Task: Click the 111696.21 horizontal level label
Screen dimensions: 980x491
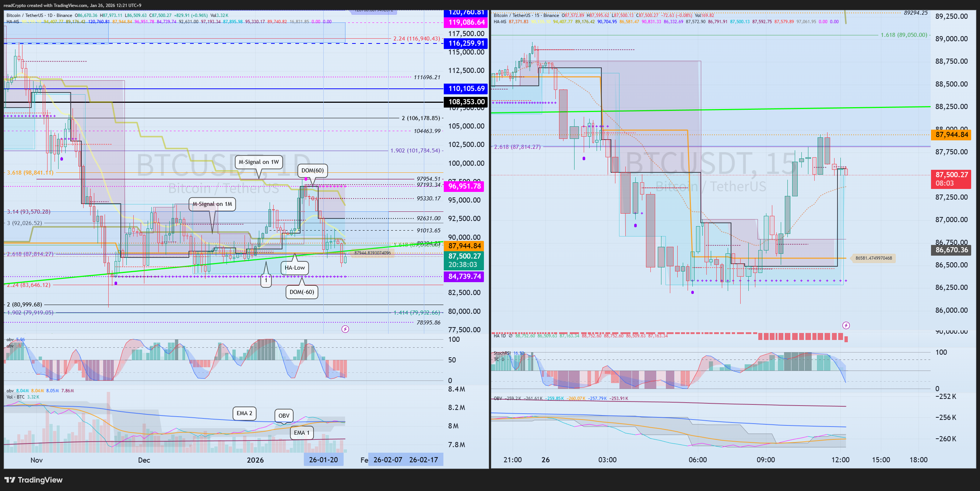Action: click(x=427, y=77)
